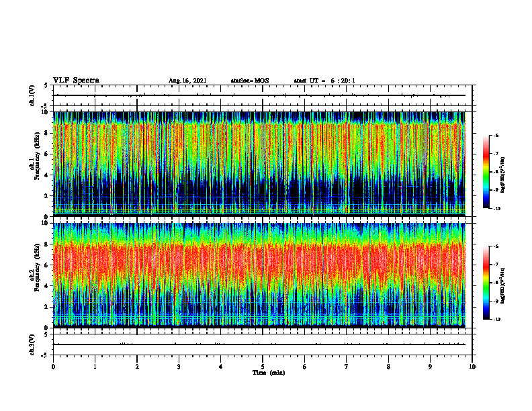Click time axis tick label "8"
This screenshot has width=532, height=411.
tap(388, 367)
